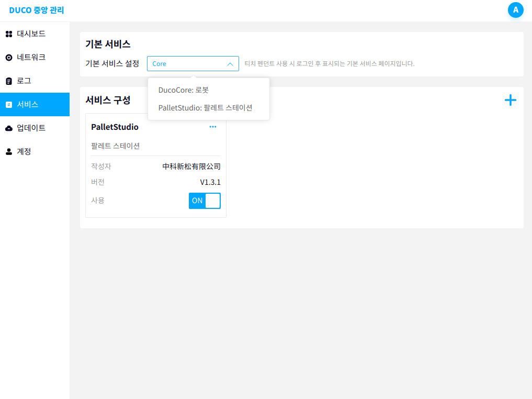Image resolution: width=532 pixels, height=399 pixels.
Task: Click the log clipboard icon in sidebar
Action: pyautogui.click(x=9, y=81)
